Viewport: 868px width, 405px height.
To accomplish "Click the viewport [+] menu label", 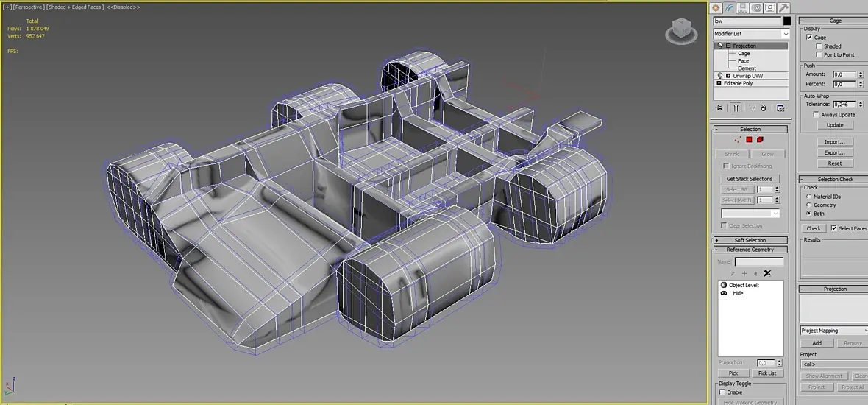I will tap(7, 7).
